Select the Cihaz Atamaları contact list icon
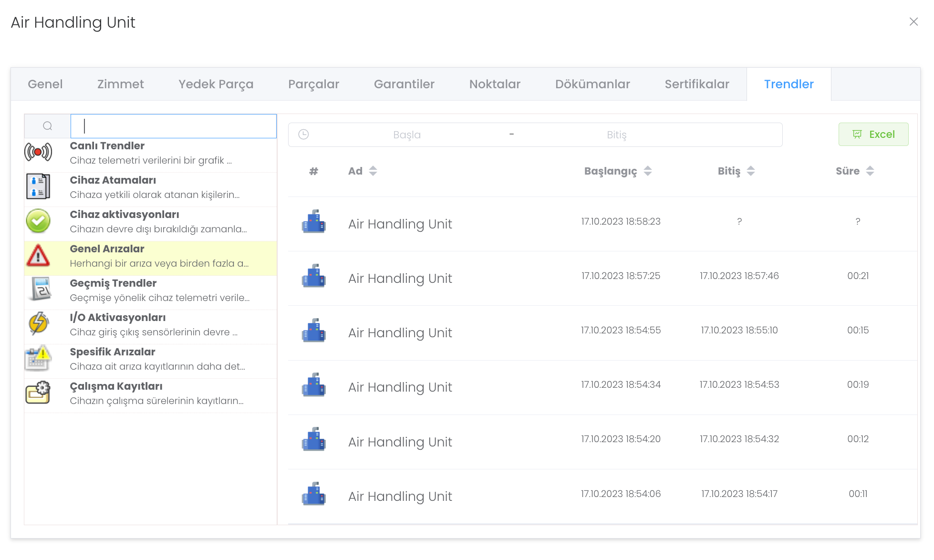The width and height of the screenshot is (934, 560). pyautogui.click(x=38, y=187)
